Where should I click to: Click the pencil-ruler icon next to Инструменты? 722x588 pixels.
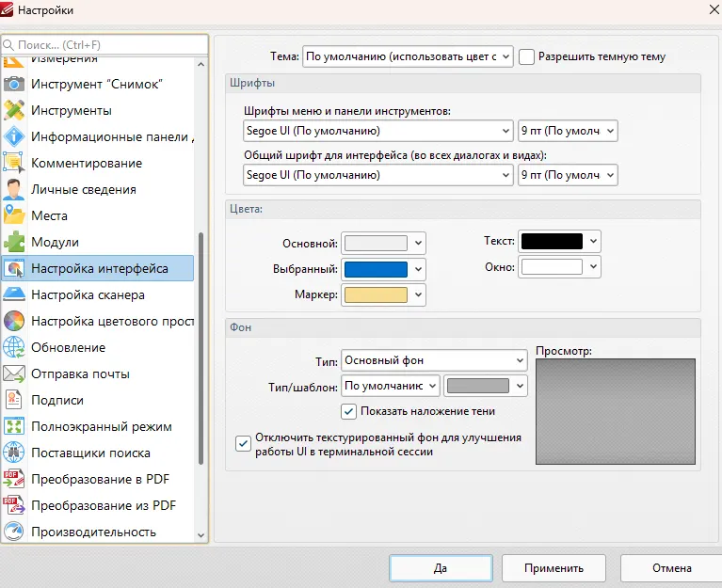(x=14, y=110)
